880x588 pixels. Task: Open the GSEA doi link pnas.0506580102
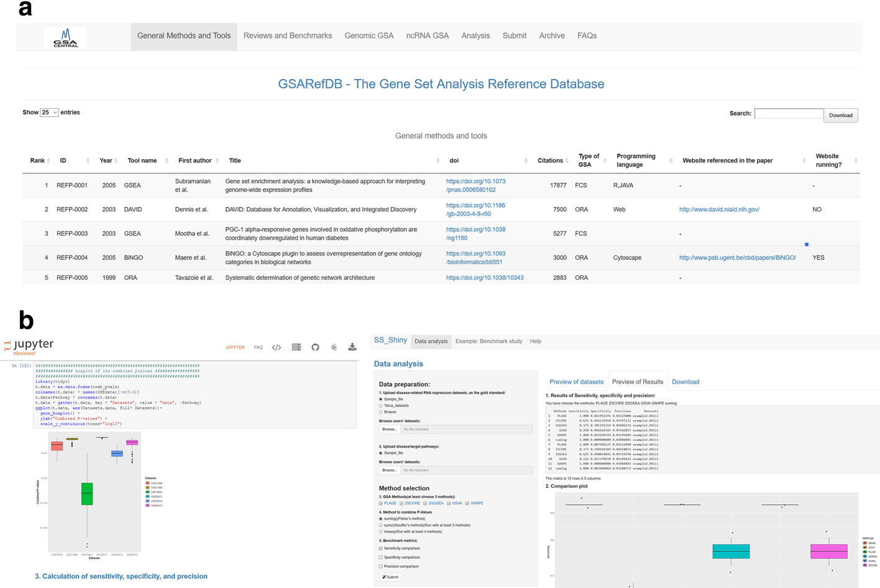coord(475,186)
